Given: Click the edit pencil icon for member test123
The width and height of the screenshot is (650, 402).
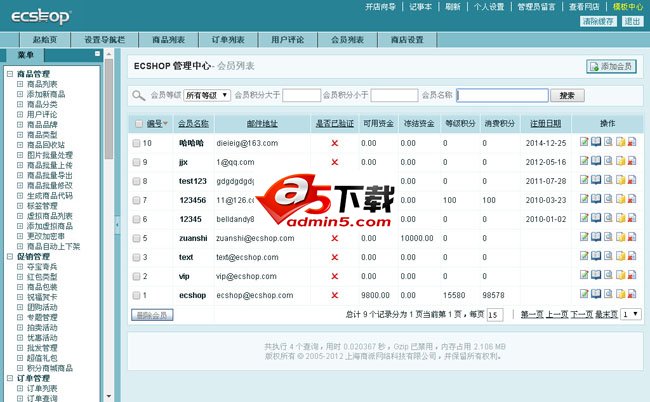Looking at the screenshot, I should 584,180.
